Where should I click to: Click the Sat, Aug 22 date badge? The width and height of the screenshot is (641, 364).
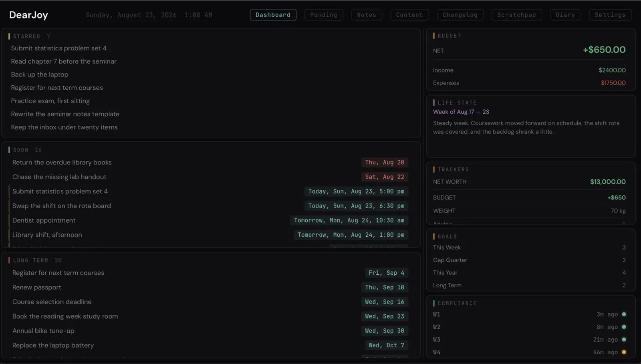coord(385,177)
